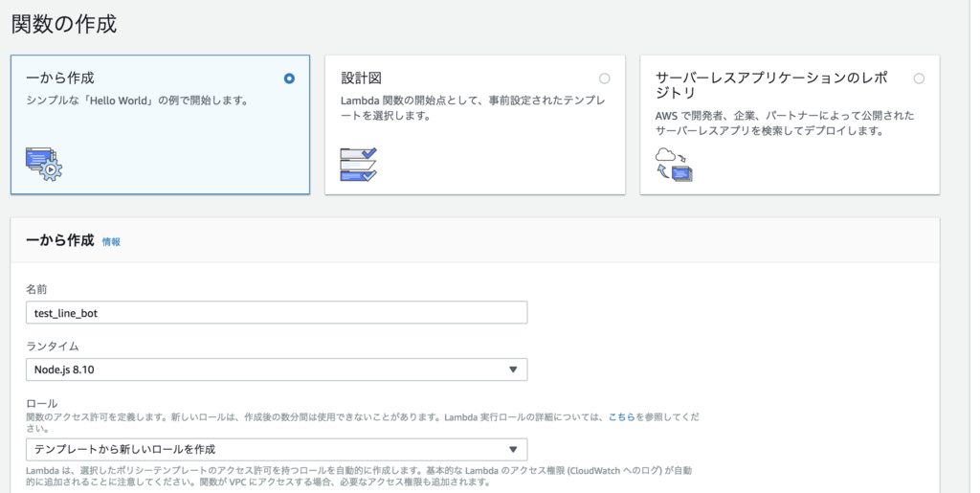Click the 設計図 card title
Screen dimensions: 980x493
361,78
